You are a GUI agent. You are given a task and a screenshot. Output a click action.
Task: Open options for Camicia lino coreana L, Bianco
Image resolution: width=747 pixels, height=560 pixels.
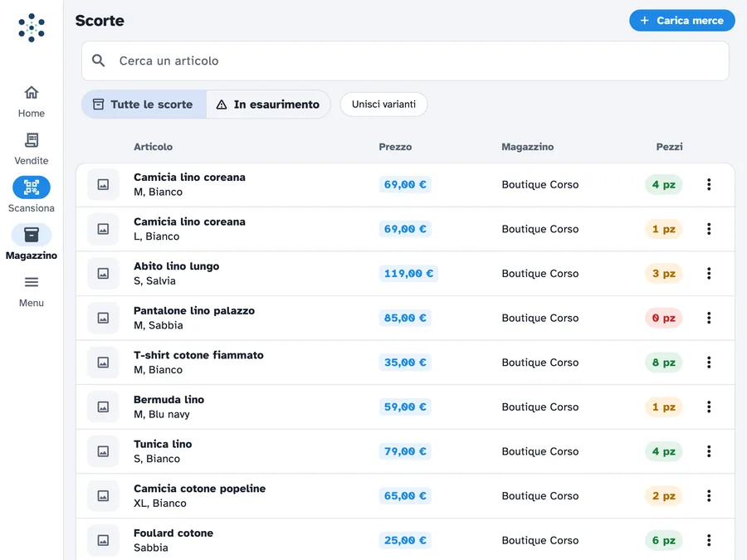(709, 229)
